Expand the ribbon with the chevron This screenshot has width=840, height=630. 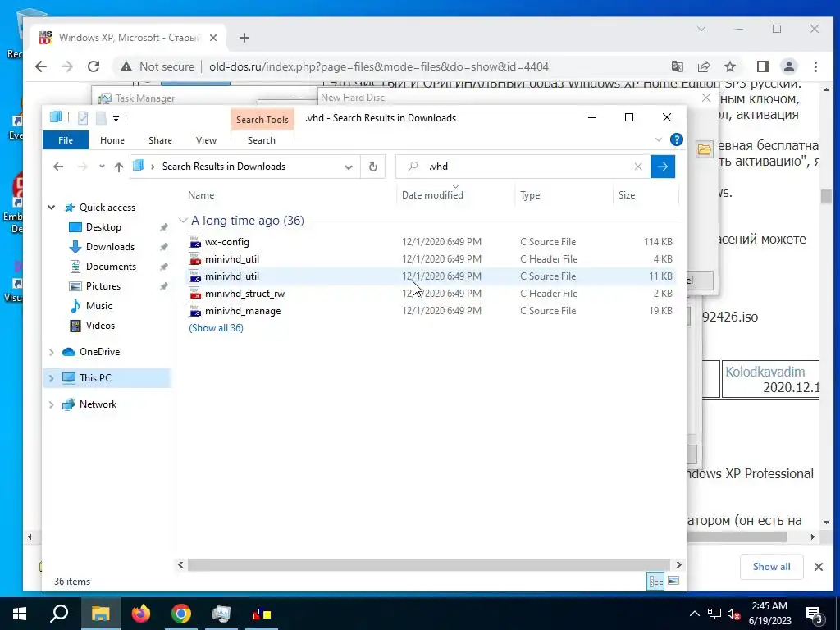(x=659, y=139)
